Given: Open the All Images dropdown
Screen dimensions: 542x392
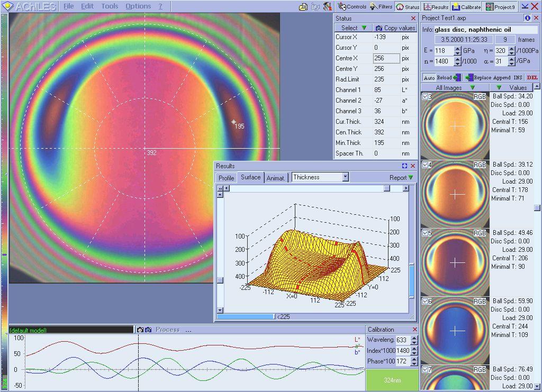Looking at the screenshot, I should pyautogui.click(x=455, y=88).
